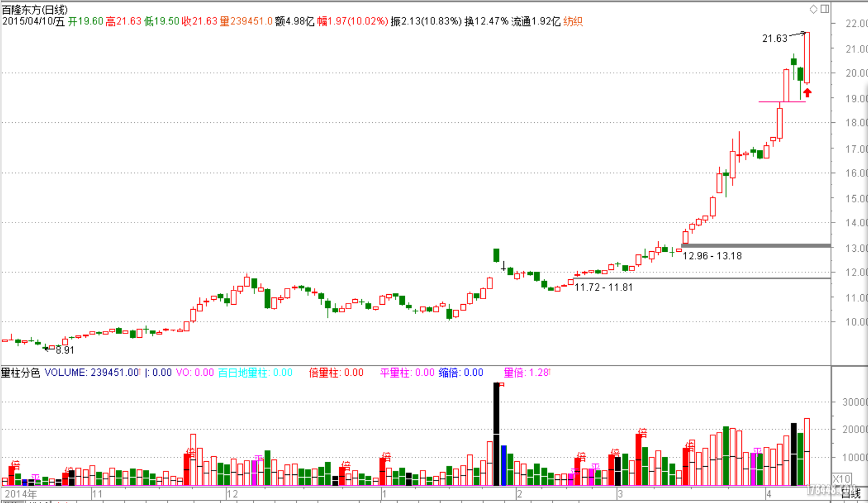Click the 量倍: 1.28 readout

tap(527, 373)
